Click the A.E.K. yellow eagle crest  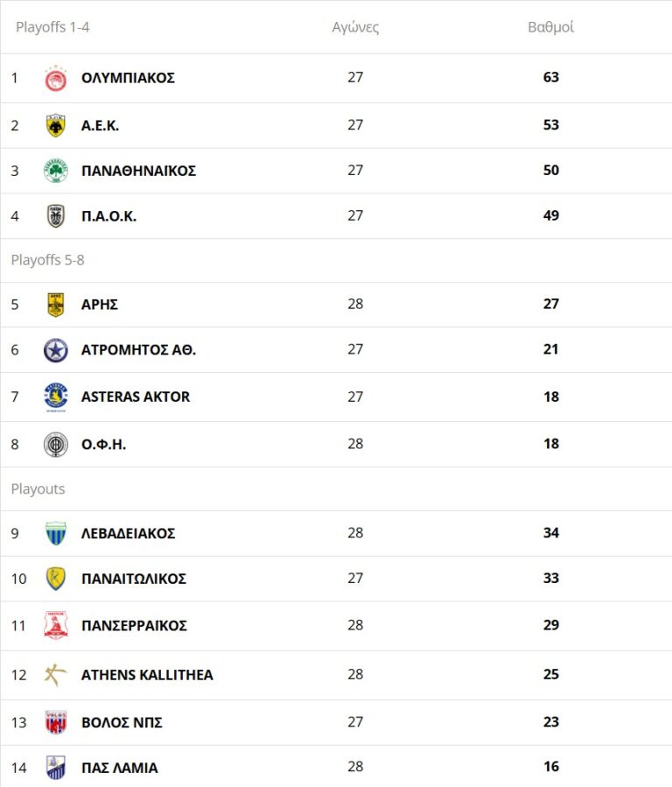(56, 125)
